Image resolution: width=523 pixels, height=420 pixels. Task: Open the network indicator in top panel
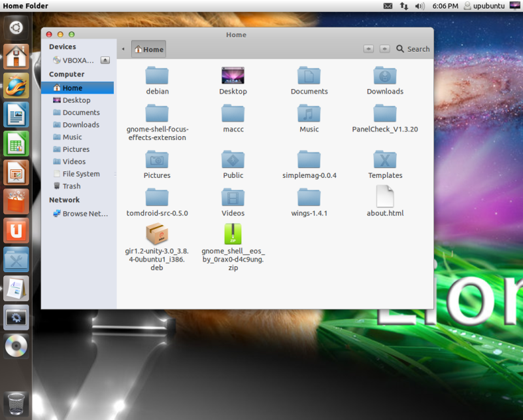[404, 6]
